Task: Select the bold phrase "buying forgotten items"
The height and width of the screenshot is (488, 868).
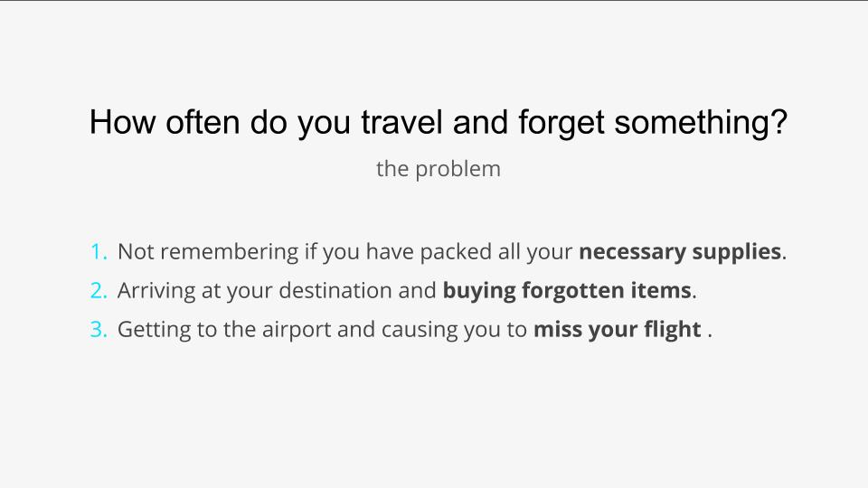Action: [x=567, y=291]
